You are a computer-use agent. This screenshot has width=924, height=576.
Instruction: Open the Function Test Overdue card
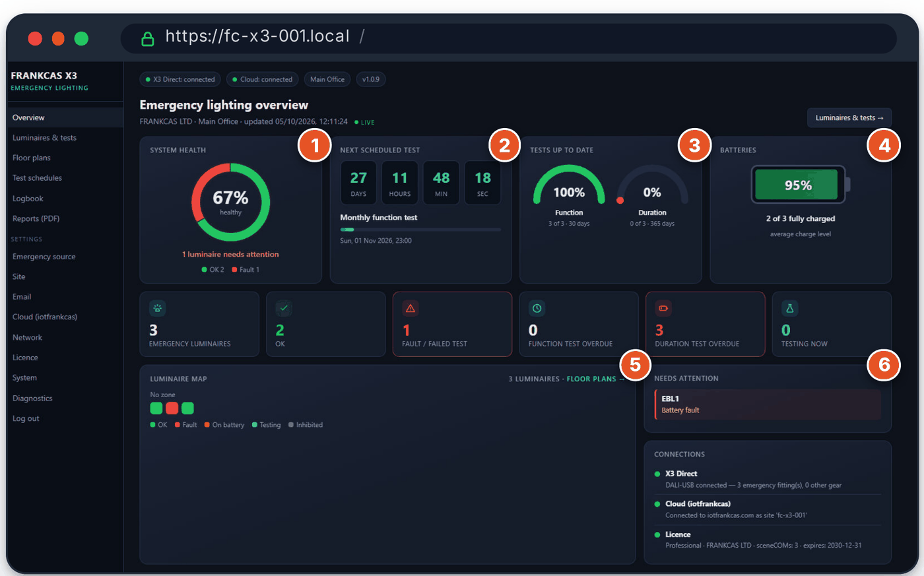tap(579, 325)
